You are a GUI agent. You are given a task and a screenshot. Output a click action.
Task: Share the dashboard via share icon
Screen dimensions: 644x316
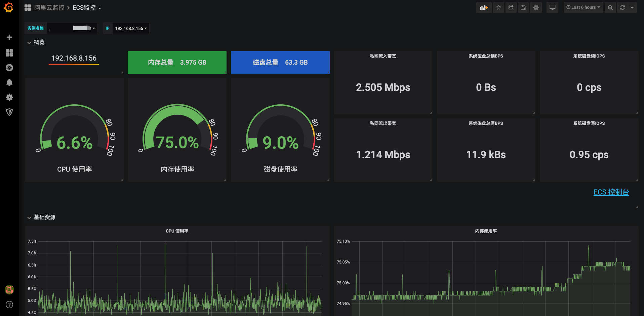pos(511,7)
